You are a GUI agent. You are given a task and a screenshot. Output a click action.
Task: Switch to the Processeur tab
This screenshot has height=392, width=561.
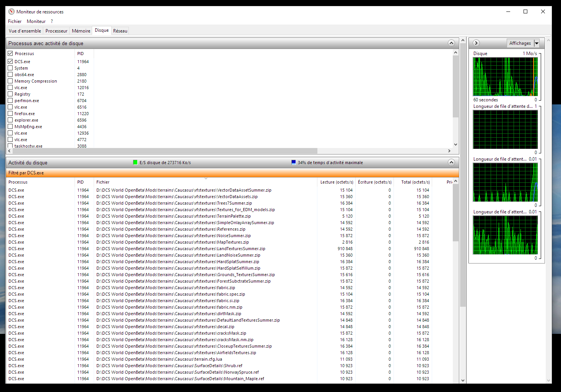tap(56, 31)
